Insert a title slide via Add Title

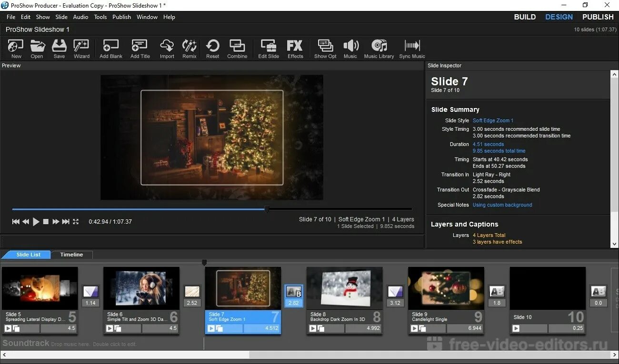tap(140, 49)
